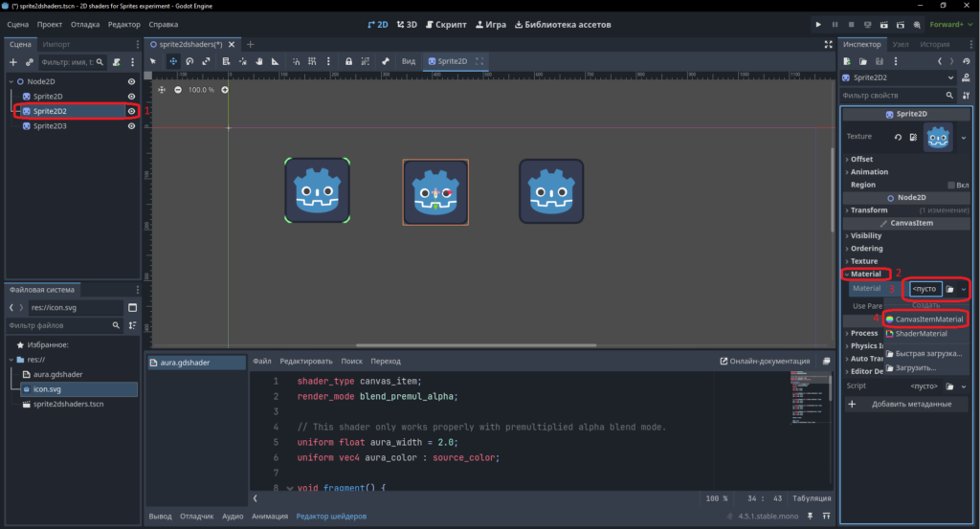Activate the Rotate mode tool
This screenshot has height=529, width=980.
pos(189,61)
